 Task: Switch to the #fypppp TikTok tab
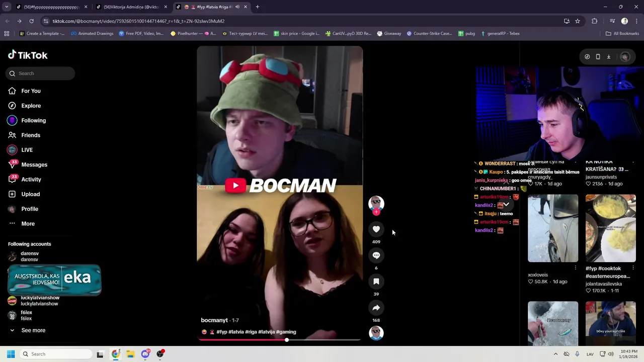pos(51,7)
